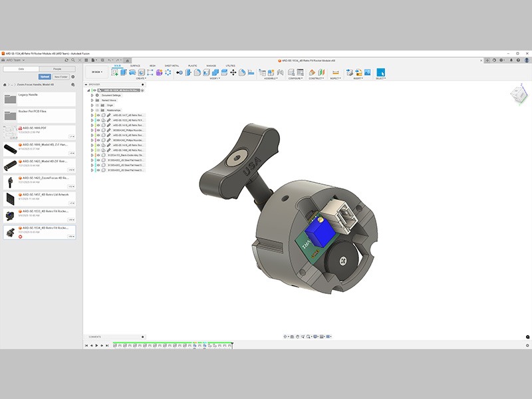The image size is (532, 399).
Task: Select the Offset Plane construct tool
Action: [312, 72]
